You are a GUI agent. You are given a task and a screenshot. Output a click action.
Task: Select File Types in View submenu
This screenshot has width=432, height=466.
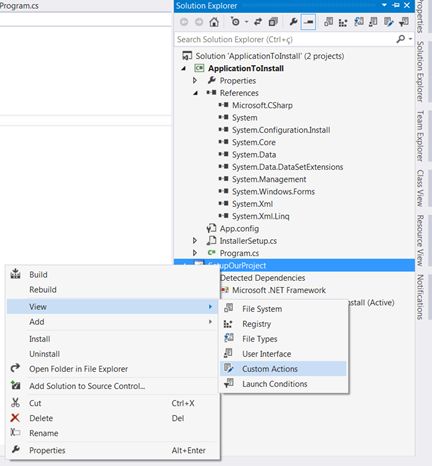(x=283, y=339)
